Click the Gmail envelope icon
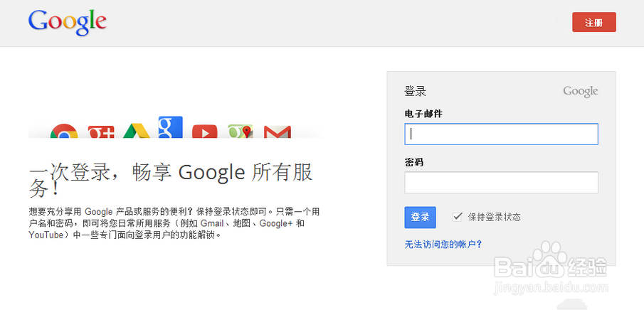644x310 pixels. (x=278, y=132)
